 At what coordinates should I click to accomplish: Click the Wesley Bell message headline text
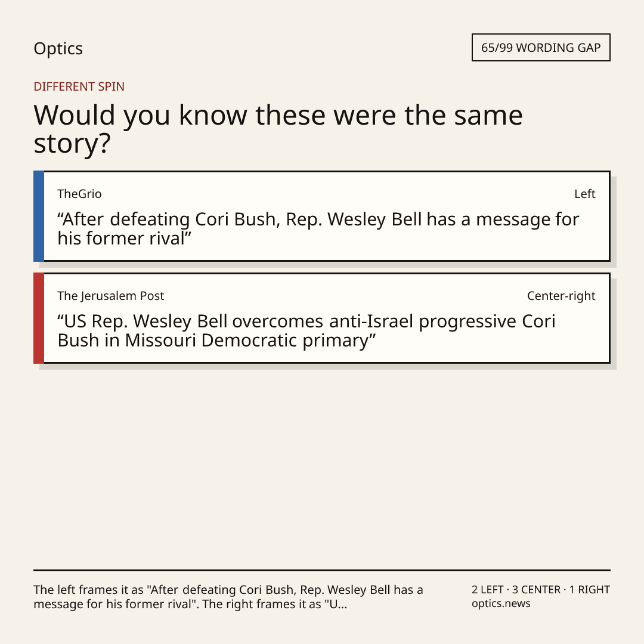click(x=318, y=229)
